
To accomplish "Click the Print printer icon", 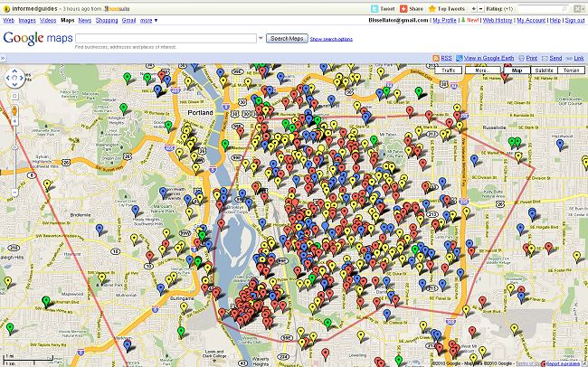I will [522, 58].
